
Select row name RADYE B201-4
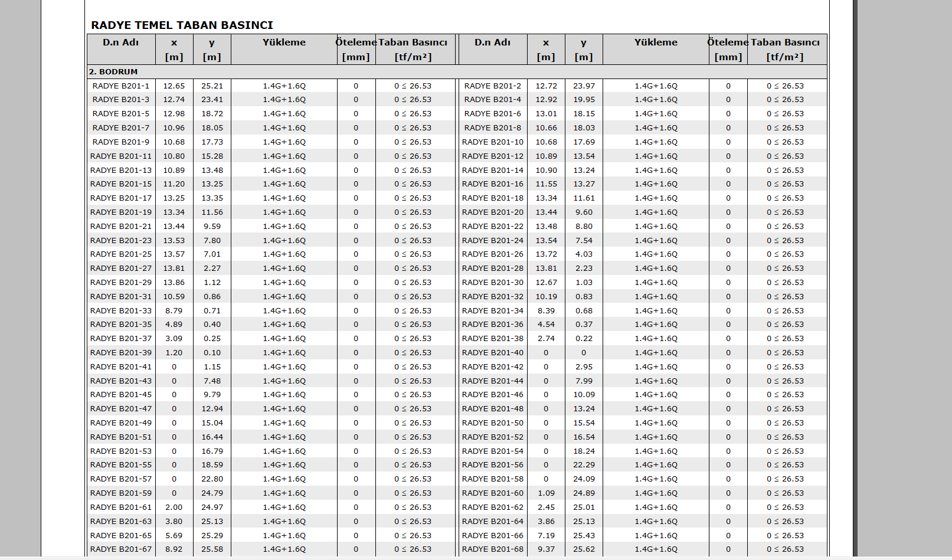click(x=493, y=100)
